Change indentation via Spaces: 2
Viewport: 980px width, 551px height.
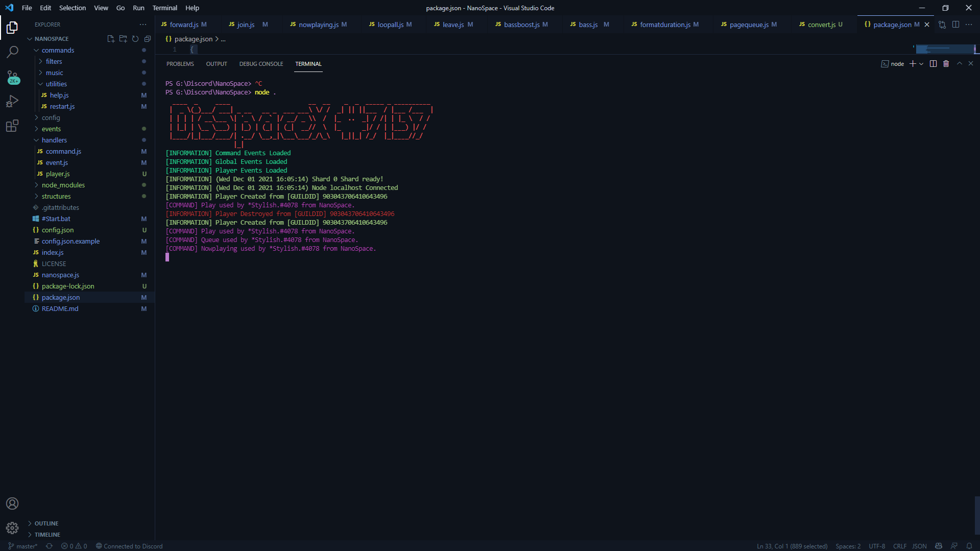point(848,546)
